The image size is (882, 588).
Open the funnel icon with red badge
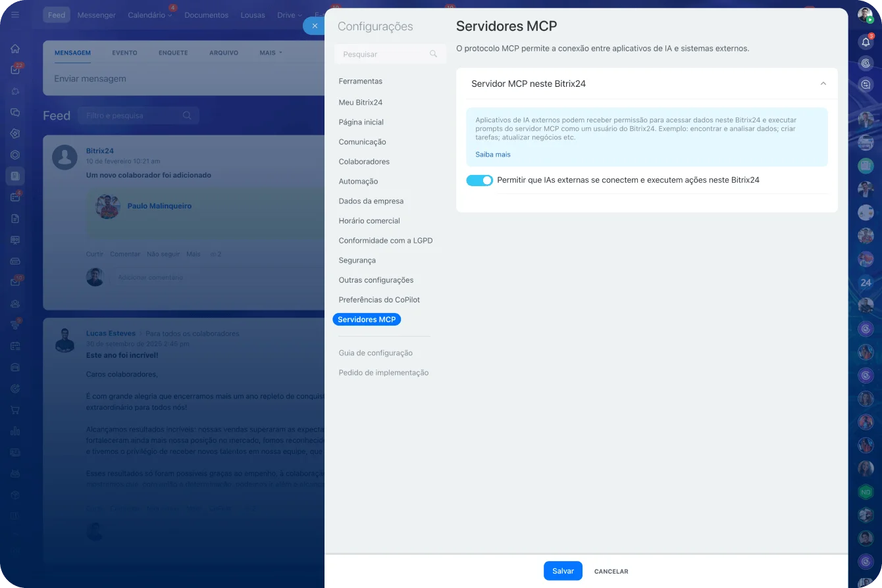pyautogui.click(x=15, y=324)
